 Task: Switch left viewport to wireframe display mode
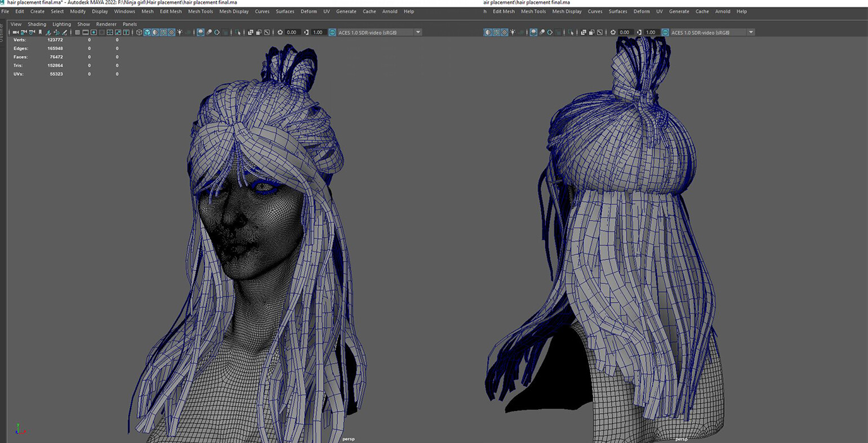click(139, 32)
